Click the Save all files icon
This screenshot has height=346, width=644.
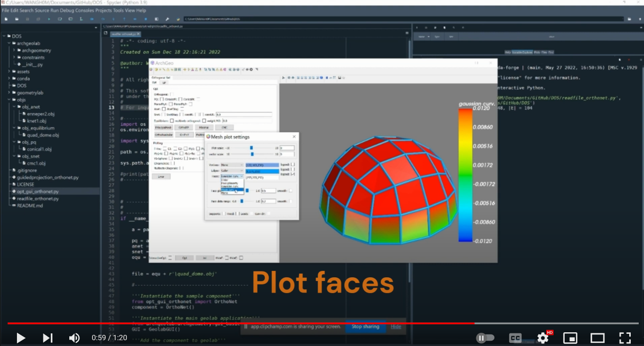[x=38, y=19]
